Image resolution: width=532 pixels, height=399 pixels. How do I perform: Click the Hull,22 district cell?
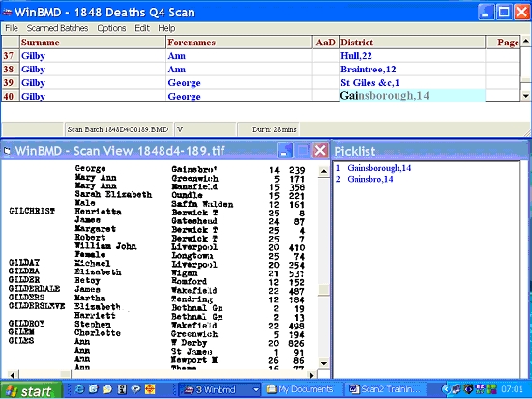pyautogui.click(x=412, y=56)
